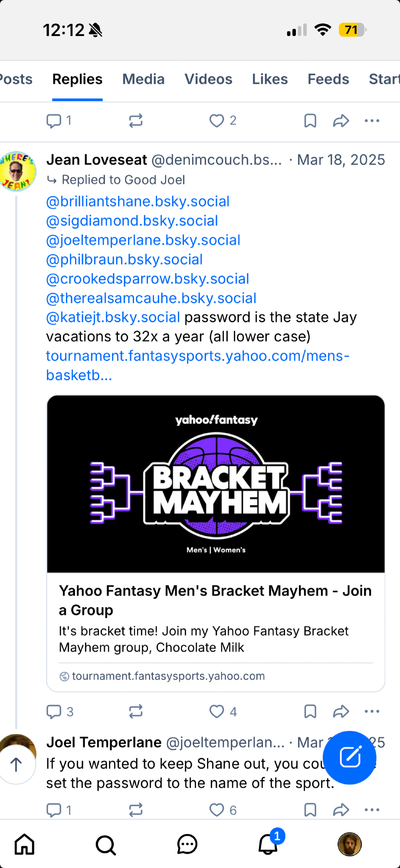Tap scroll-to-top arrow button
This screenshot has height=868, width=400.
coord(16,765)
